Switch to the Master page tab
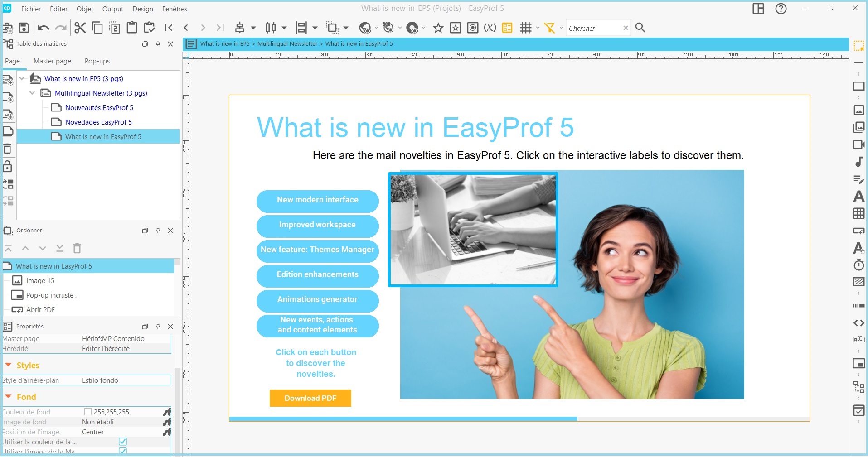The width and height of the screenshot is (868, 457). click(52, 61)
